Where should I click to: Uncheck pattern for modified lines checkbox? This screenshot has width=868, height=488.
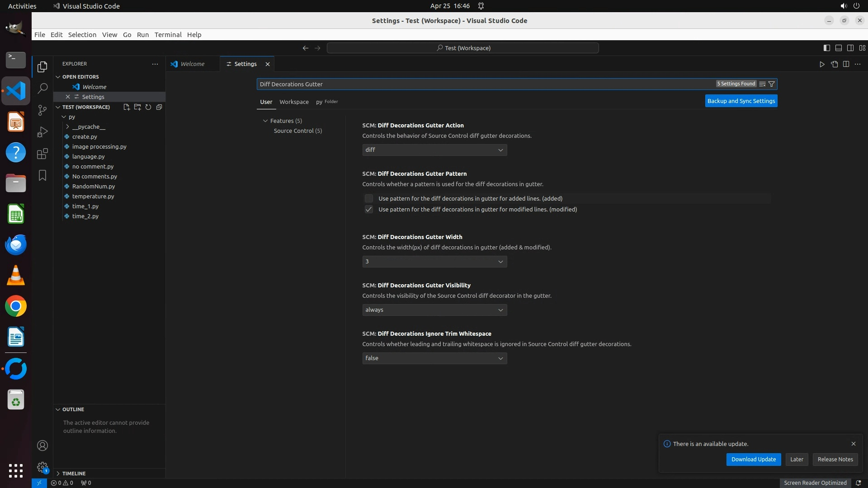pyautogui.click(x=369, y=209)
